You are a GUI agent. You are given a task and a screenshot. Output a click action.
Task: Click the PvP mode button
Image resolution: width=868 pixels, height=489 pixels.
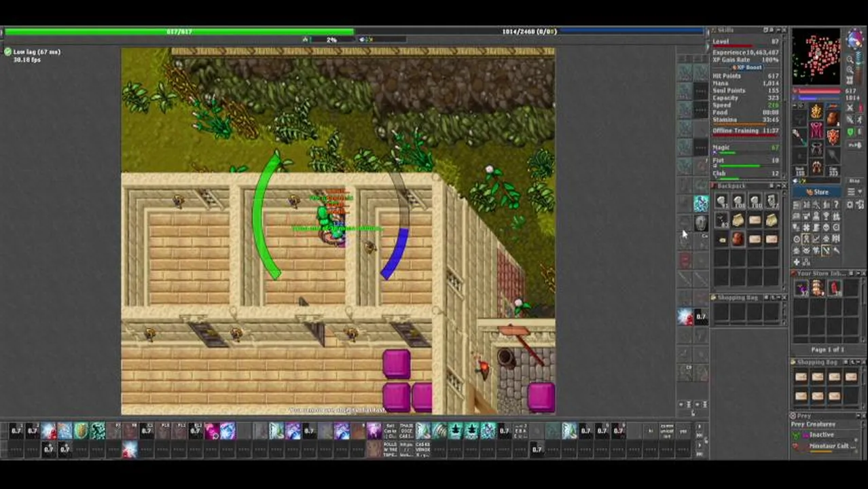(854, 145)
